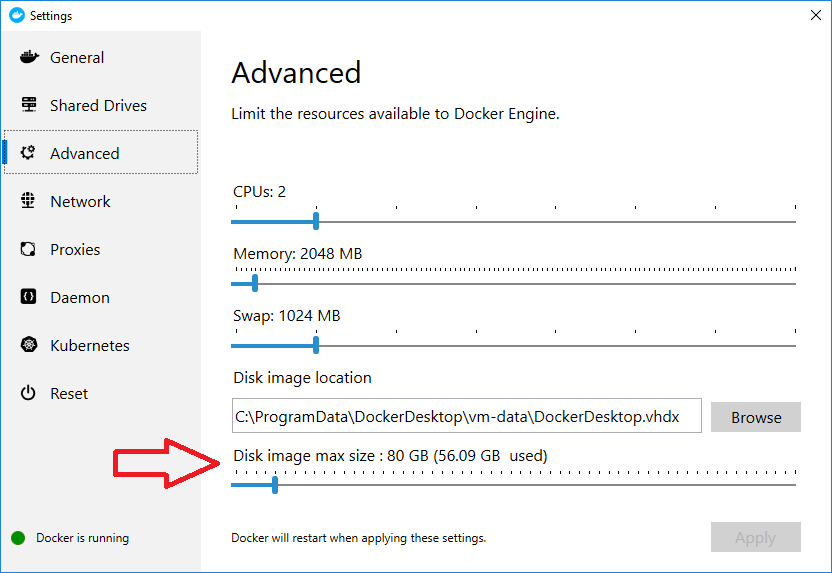Open the Reset tab label
The image size is (832, 573).
(69, 394)
